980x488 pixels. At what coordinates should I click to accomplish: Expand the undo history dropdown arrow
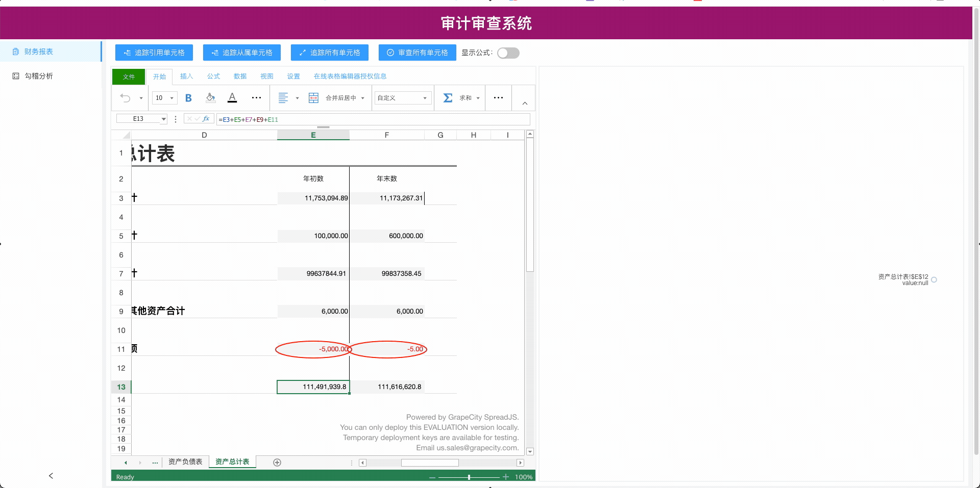[x=141, y=98]
